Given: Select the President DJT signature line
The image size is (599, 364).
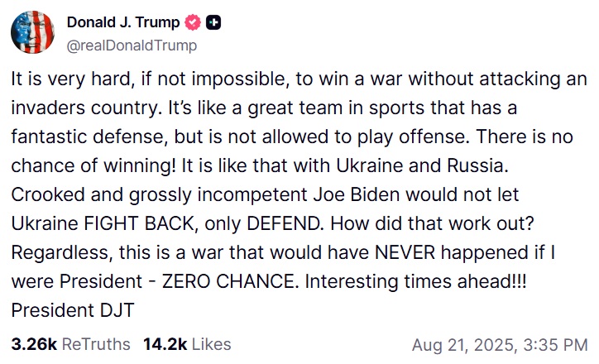Looking at the screenshot, I should tap(73, 309).
